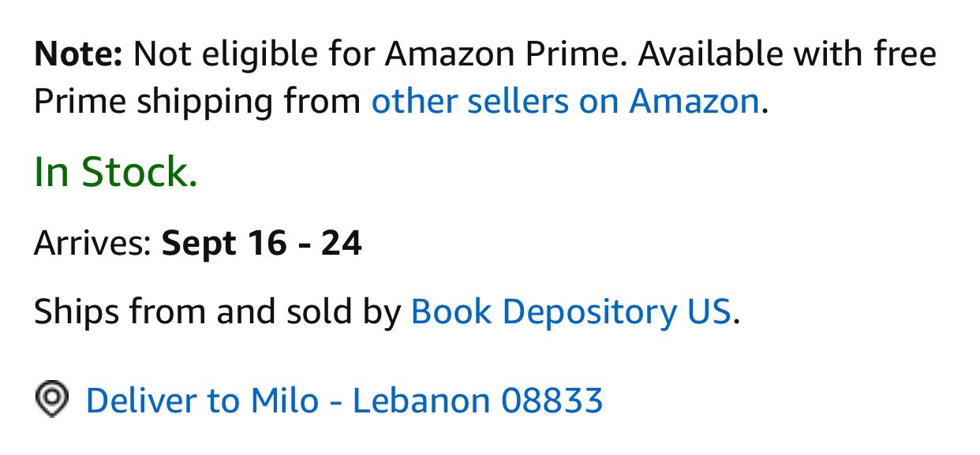Open the Book Depository US seller link

[x=571, y=312]
